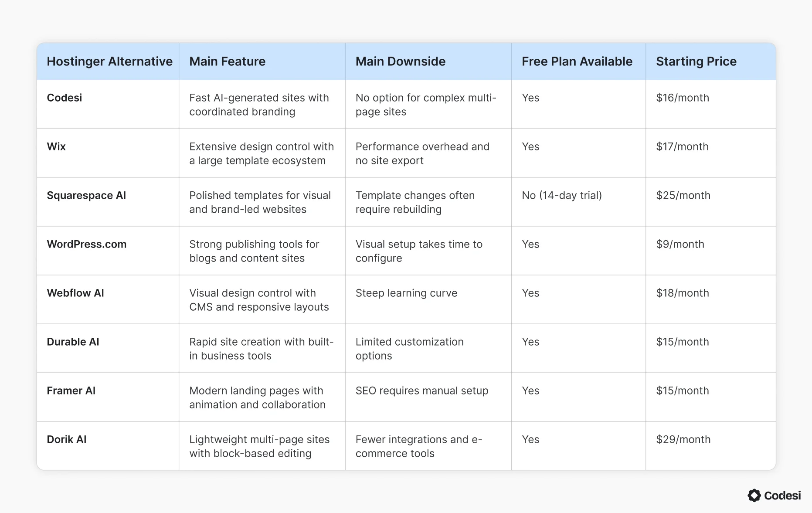
Task: Select the Free Plan Available header
Action: coord(577,61)
